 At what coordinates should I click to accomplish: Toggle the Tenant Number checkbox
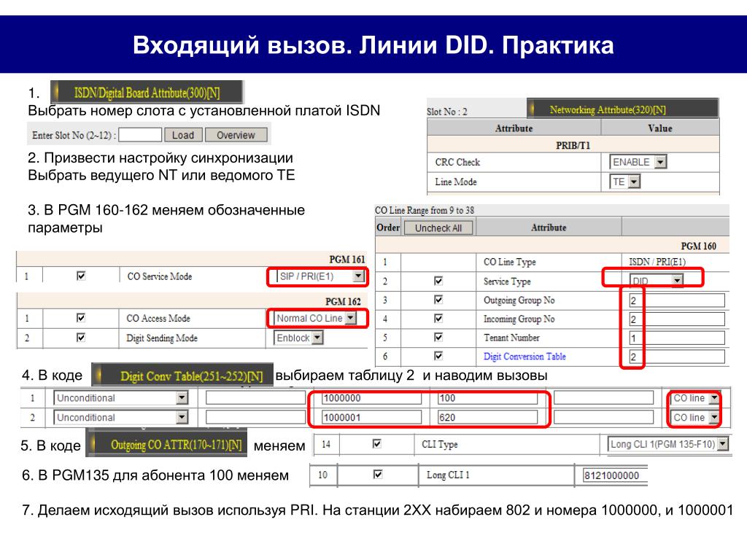[438, 337]
